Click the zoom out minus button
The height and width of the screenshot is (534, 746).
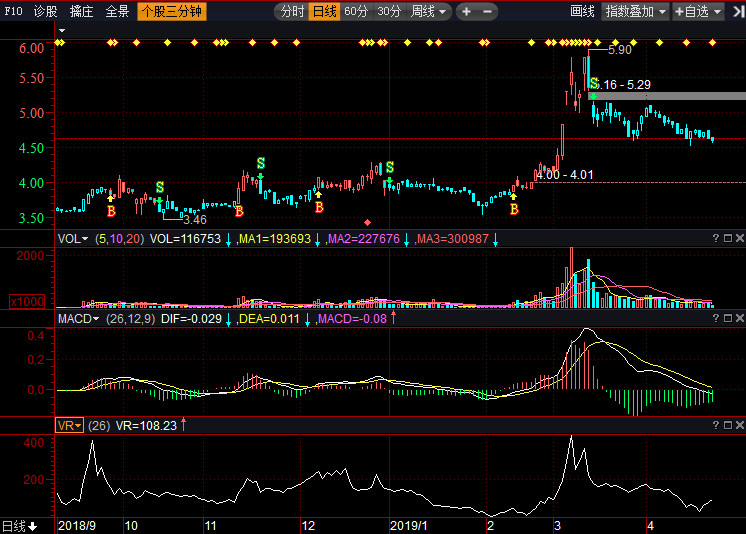tap(488, 12)
